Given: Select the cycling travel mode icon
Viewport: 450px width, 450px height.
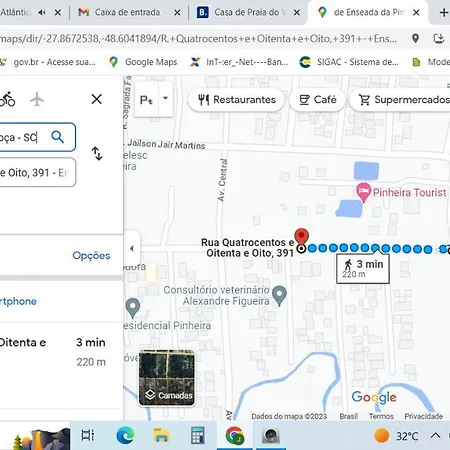Looking at the screenshot, I should tap(7, 99).
